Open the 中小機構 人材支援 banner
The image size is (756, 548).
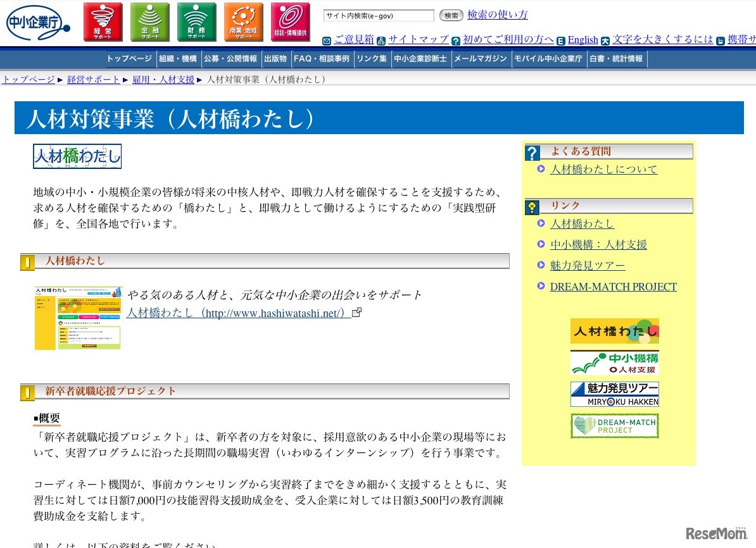(x=614, y=363)
